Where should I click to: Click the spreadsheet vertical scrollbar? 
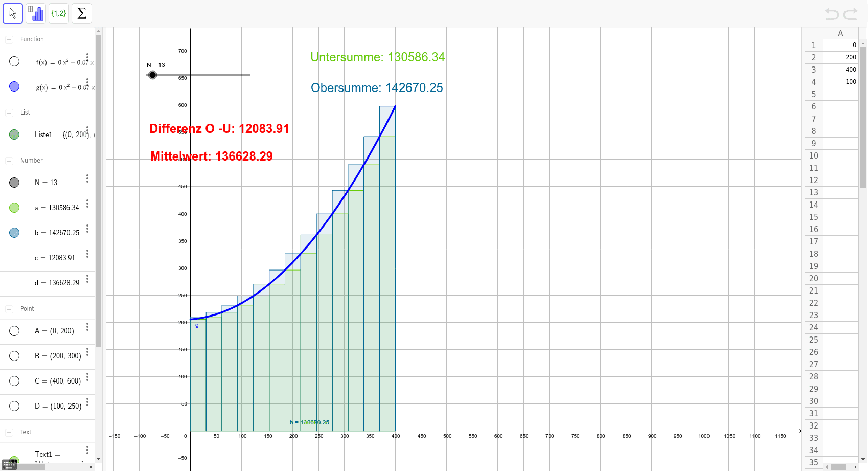point(863,117)
